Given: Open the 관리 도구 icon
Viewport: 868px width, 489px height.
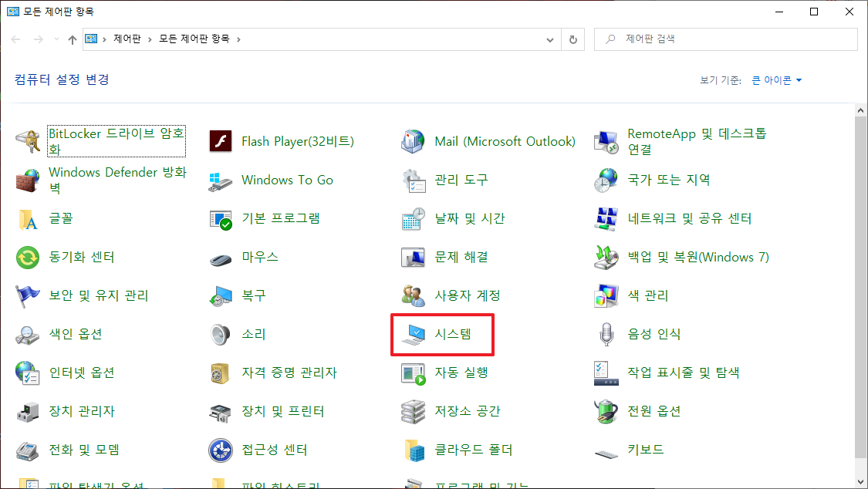Looking at the screenshot, I should click(413, 180).
